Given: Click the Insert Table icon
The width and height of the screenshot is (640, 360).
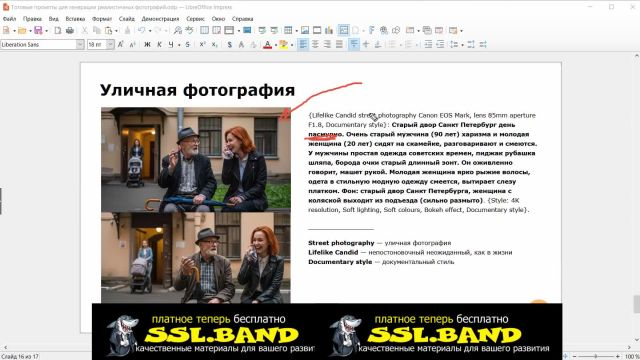Looking at the screenshot, I should (x=288, y=30).
